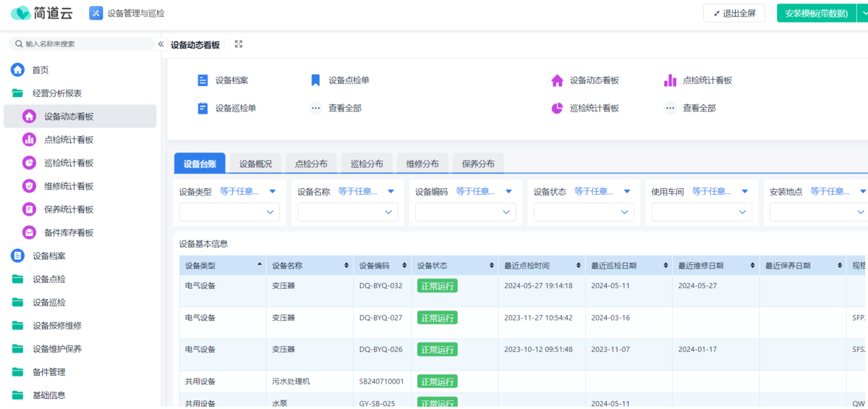Open the 设备状态 value select box

coord(584,212)
